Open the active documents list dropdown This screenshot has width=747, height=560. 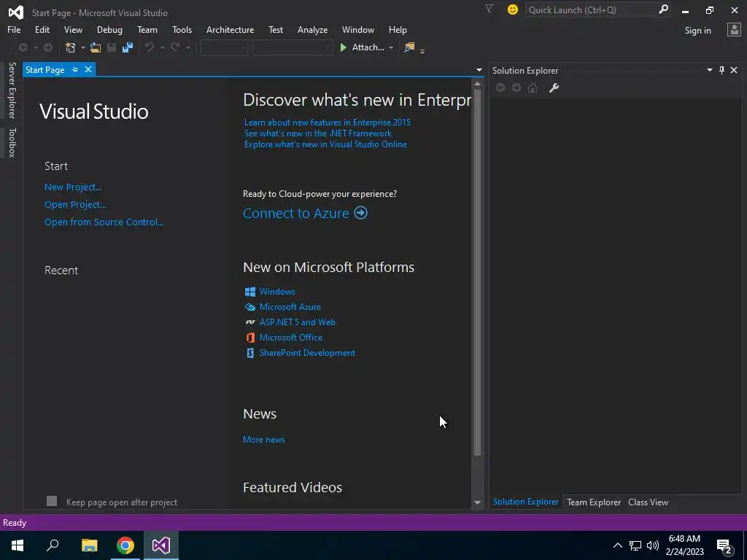point(479,70)
